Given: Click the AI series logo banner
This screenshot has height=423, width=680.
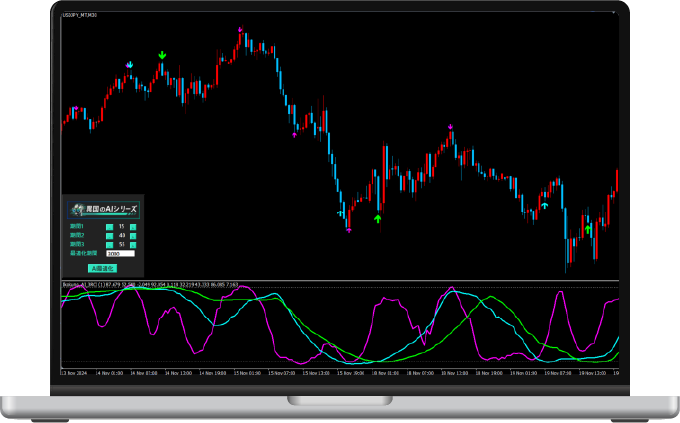Looking at the screenshot, I should tap(103, 209).
